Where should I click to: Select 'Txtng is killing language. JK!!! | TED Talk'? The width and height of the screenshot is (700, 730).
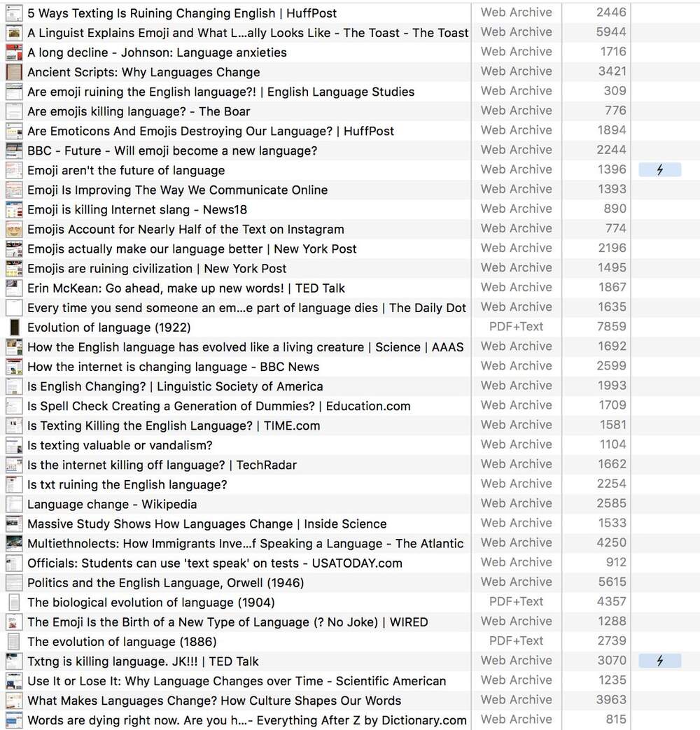143,661
